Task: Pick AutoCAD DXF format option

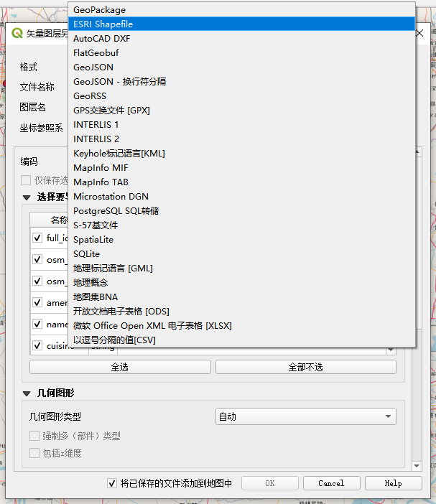Action: 241,38
